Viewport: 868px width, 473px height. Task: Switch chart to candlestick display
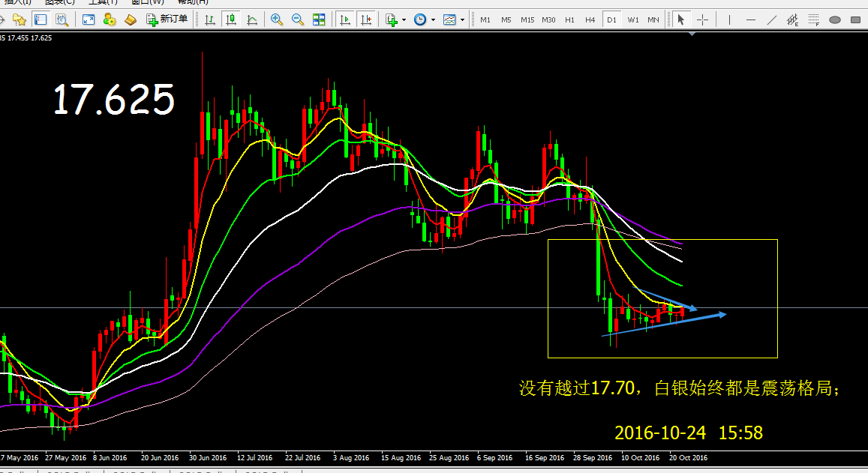(231, 20)
